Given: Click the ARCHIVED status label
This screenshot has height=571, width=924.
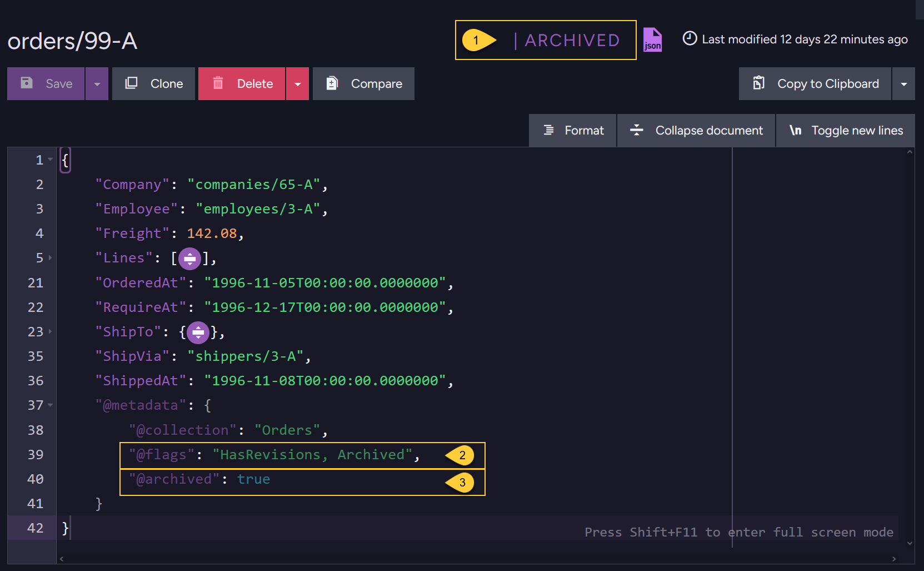Looking at the screenshot, I should (572, 40).
